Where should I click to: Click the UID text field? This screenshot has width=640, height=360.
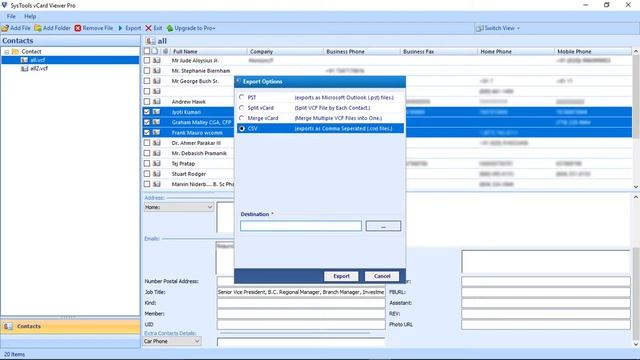click(301, 324)
